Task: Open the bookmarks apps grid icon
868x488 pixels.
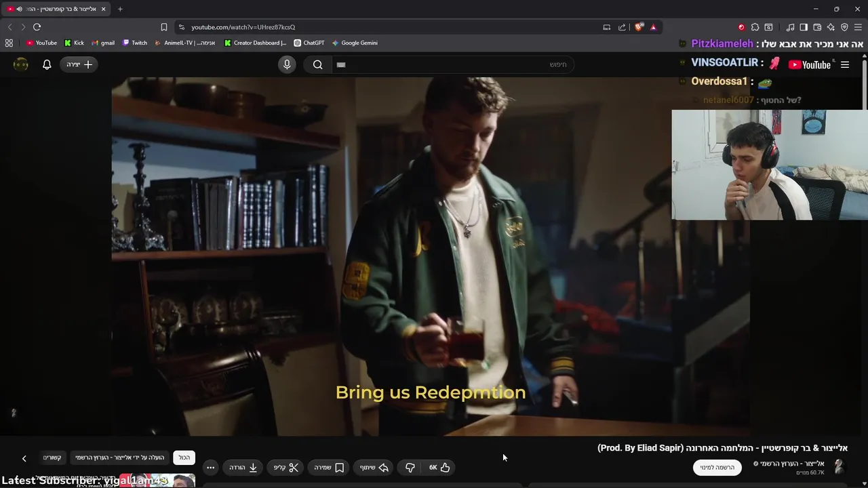Action: click(9, 43)
